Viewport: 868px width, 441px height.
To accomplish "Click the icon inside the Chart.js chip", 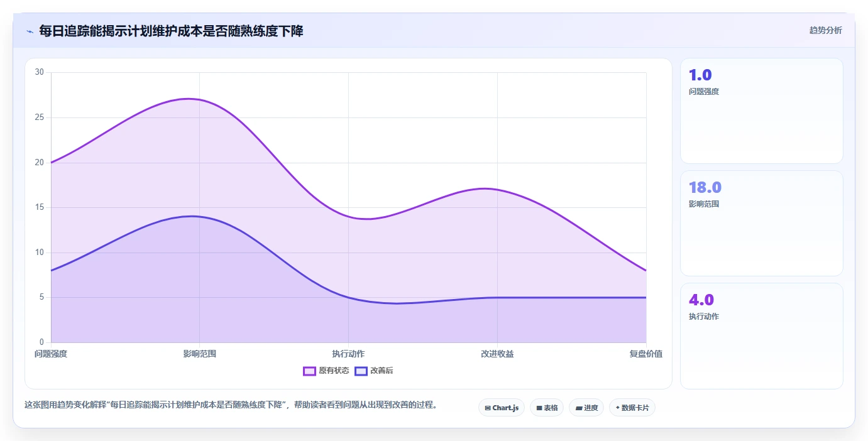I will click(488, 408).
